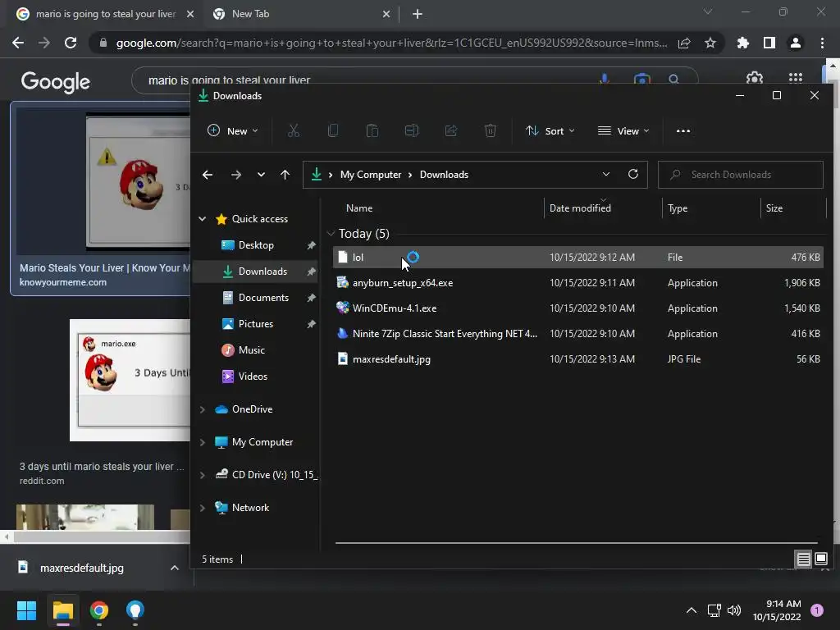Click the Search Downloads field

(741, 175)
